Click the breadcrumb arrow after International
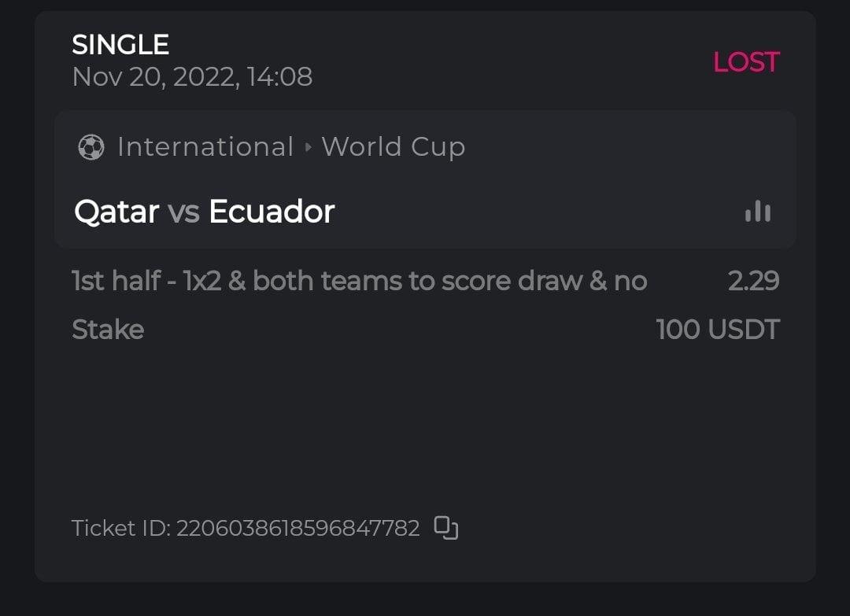This screenshot has width=850, height=616. [x=308, y=147]
